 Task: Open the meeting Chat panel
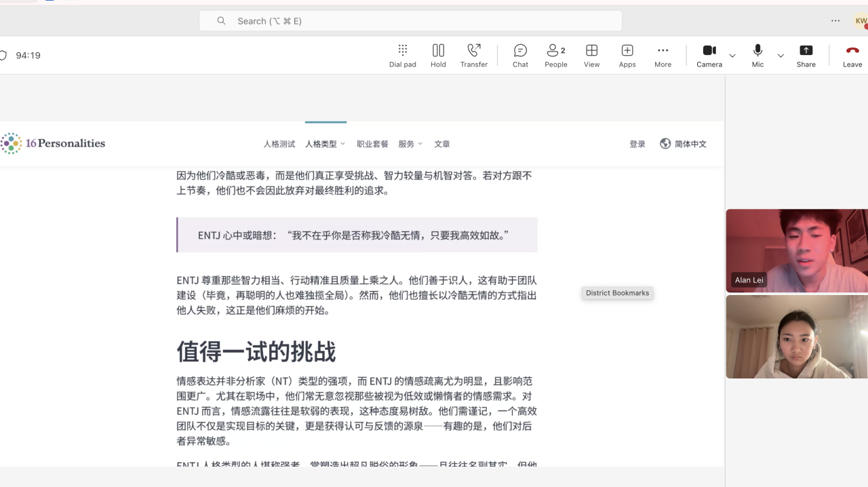[520, 55]
